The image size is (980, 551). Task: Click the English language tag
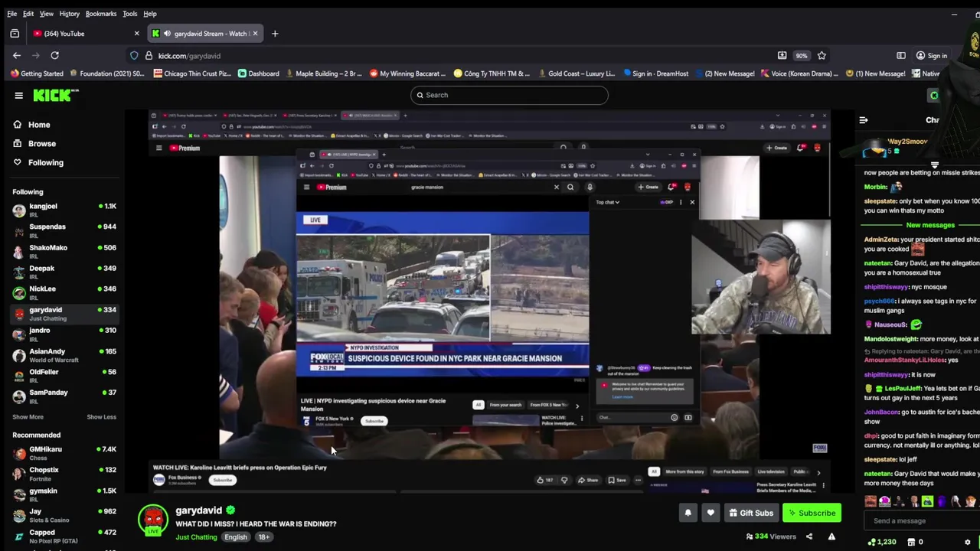(x=236, y=537)
